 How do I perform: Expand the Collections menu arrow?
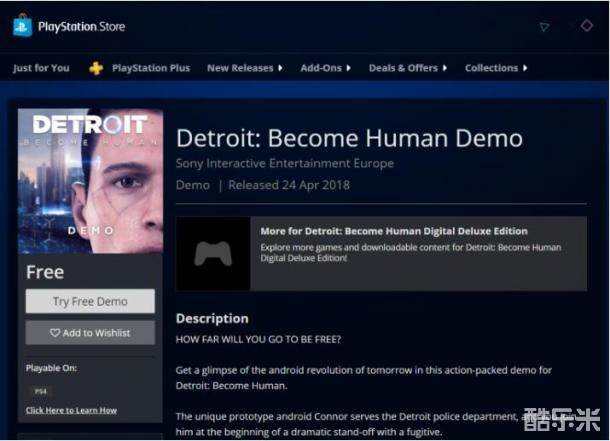click(524, 68)
